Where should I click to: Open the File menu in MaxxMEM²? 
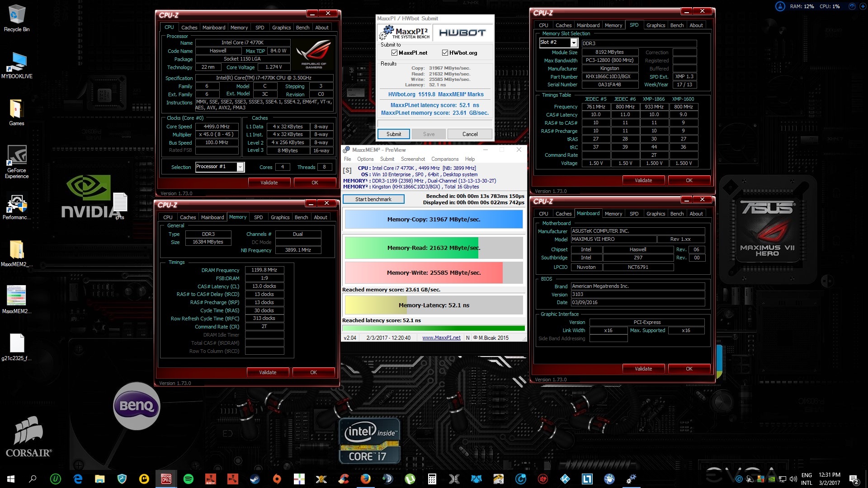coord(347,159)
